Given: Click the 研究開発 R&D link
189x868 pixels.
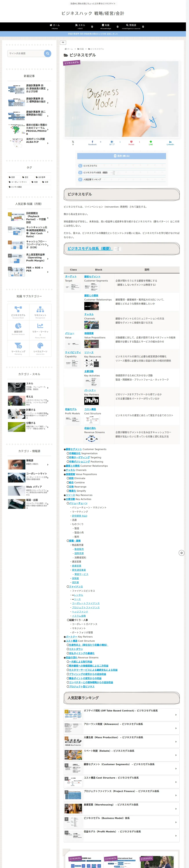Looking at the screenshot, I should pyautogui.click(x=79, y=516).
